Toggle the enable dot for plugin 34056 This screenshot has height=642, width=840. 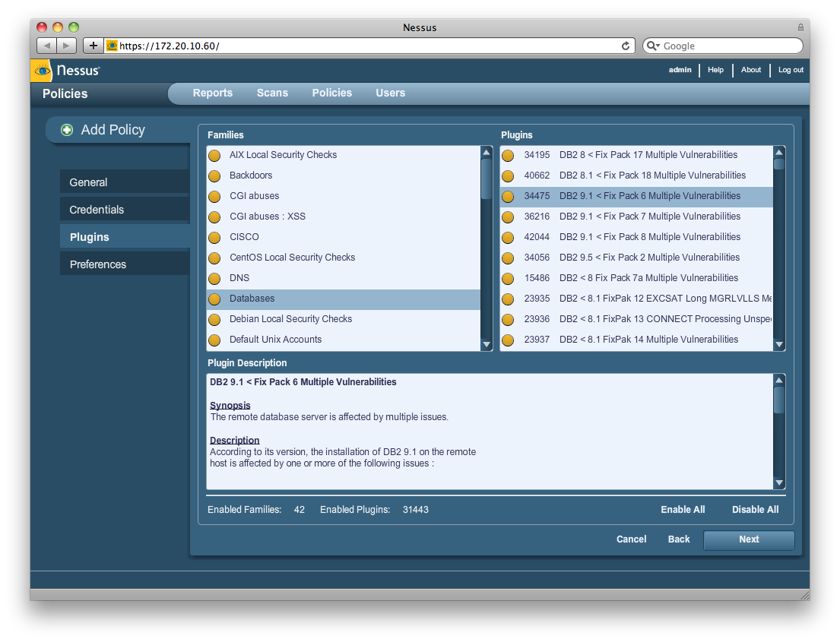pyautogui.click(x=508, y=258)
